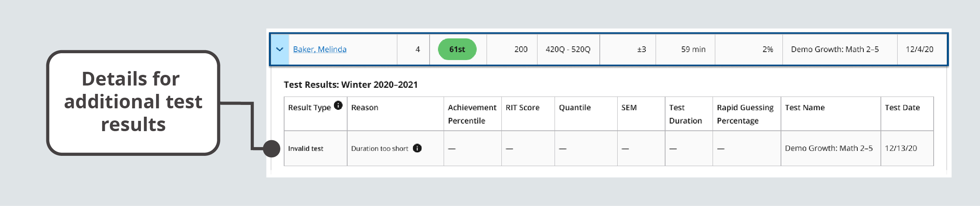Open the Baker, Melinda student link
980x206 pixels.
(319, 49)
